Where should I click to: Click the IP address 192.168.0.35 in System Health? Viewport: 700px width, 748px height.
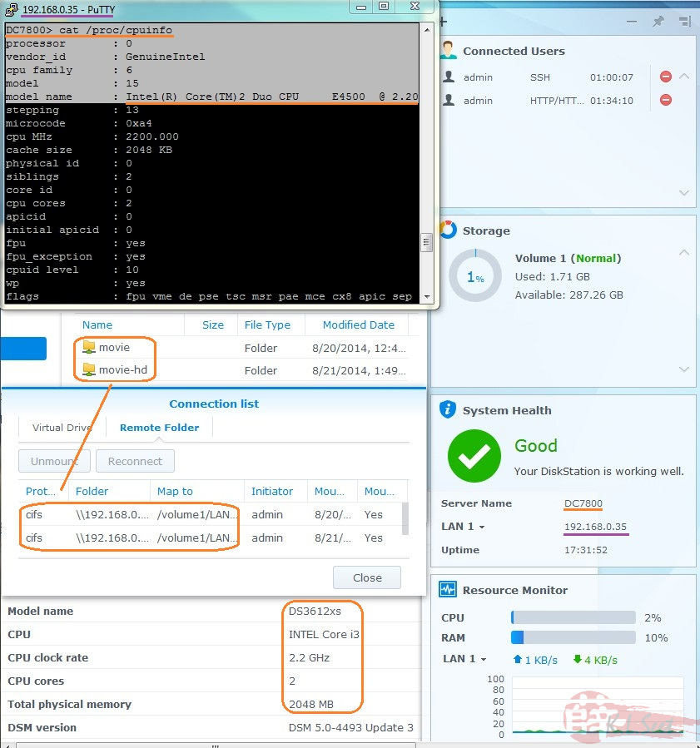[x=595, y=527]
